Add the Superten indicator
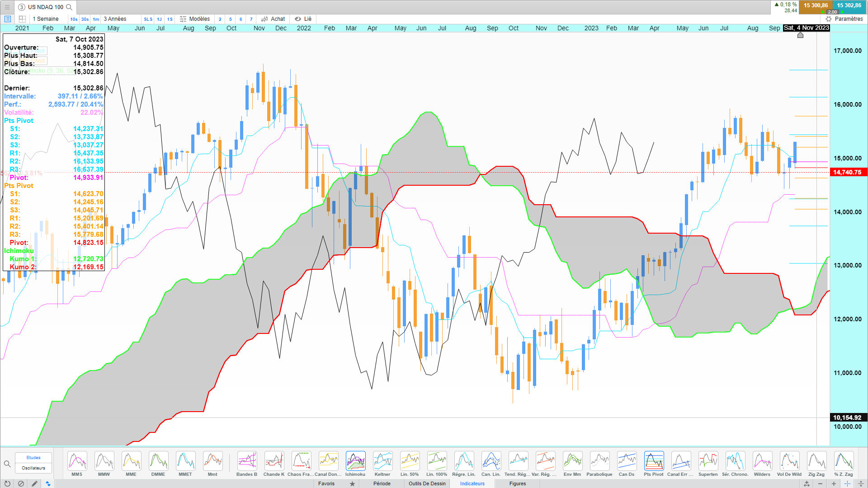Image resolution: width=868 pixels, height=488 pixels. (708, 461)
